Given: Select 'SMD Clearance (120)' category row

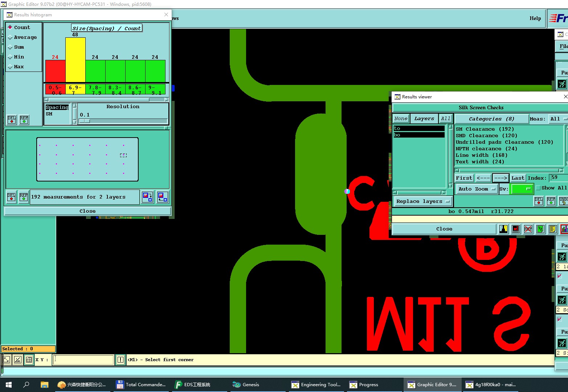Looking at the screenshot, I should [x=486, y=135].
